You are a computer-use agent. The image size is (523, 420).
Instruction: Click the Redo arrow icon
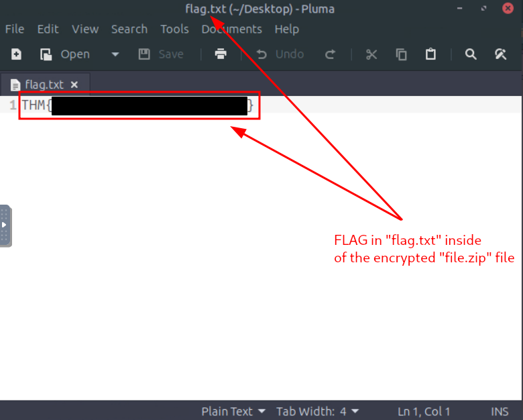coord(330,54)
